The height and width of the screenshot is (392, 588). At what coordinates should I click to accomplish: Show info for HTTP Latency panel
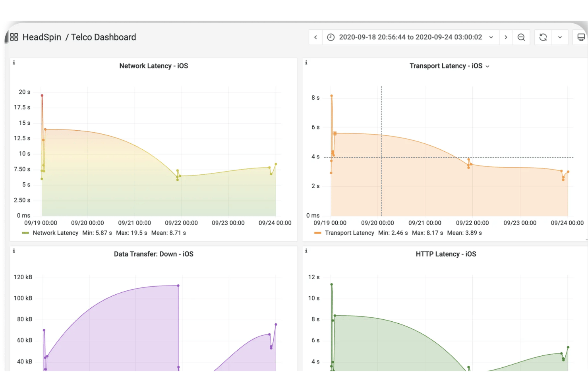306,251
